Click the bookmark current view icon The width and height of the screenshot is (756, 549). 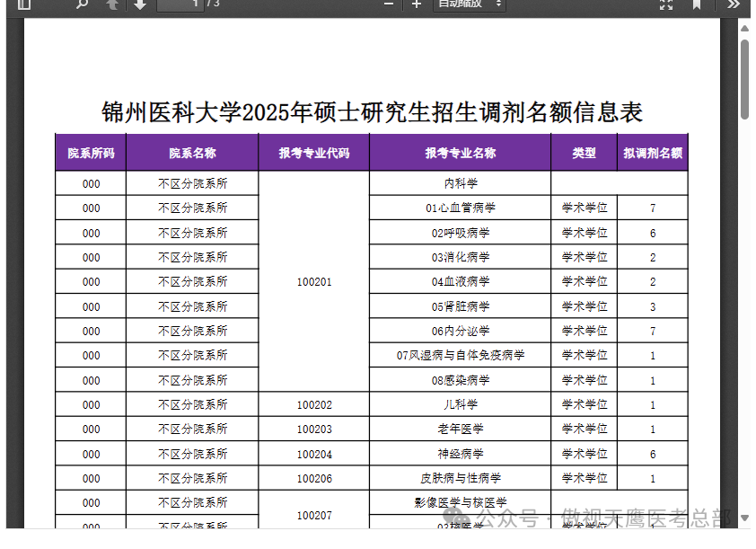[697, 4]
